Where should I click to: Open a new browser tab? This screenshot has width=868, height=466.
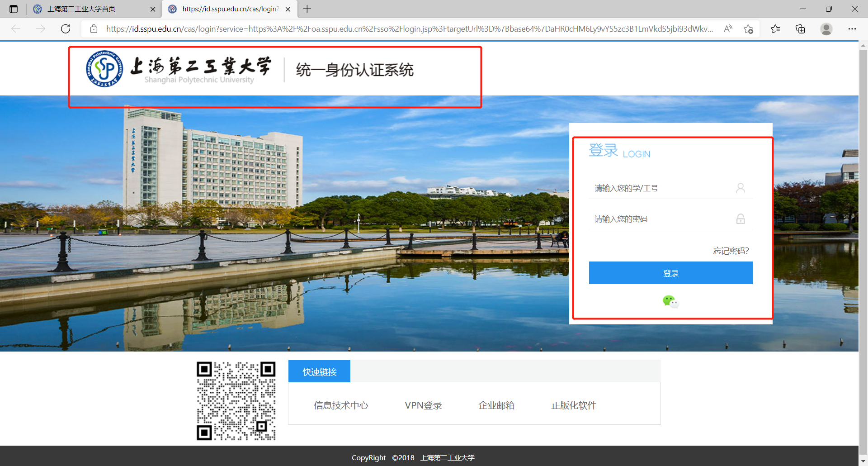click(x=307, y=9)
